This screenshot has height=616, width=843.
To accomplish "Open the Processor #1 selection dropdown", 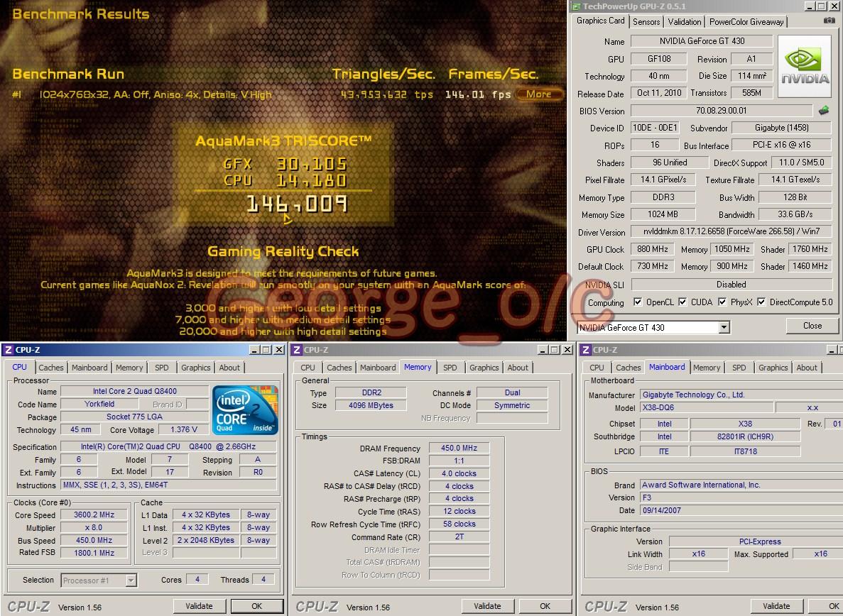I will pos(131,580).
